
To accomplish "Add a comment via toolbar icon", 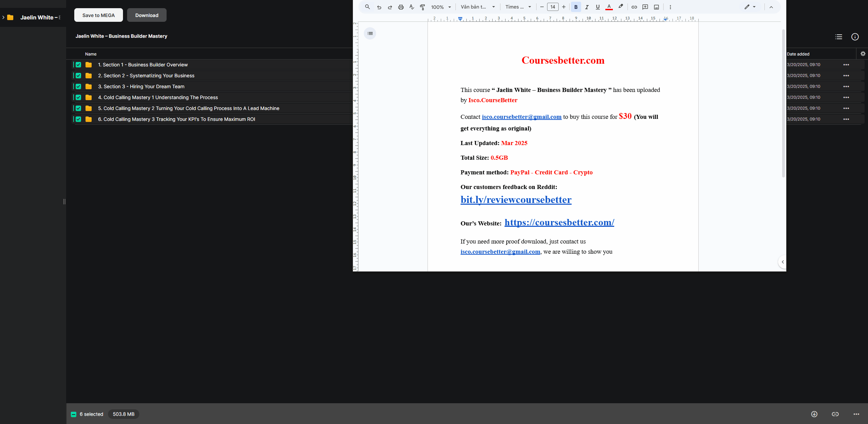I will [x=645, y=7].
